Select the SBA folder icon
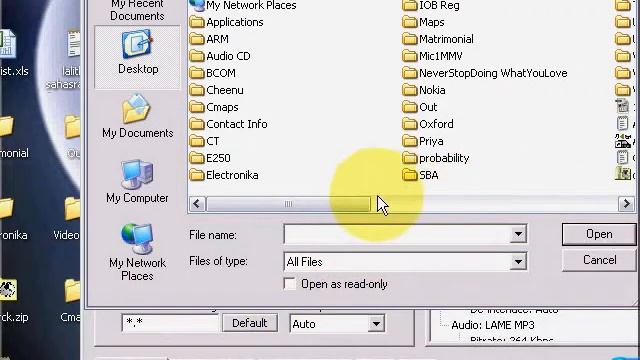This screenshot has width=640, height=360. click(x=409, y=175)
